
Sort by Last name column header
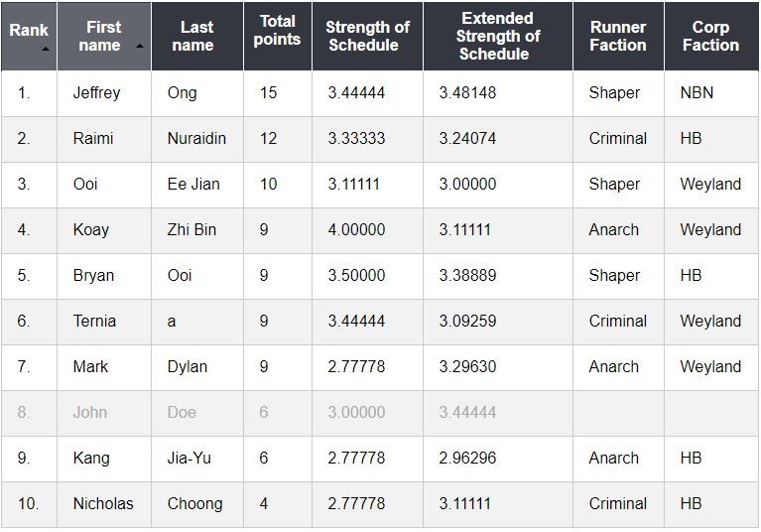196,36
